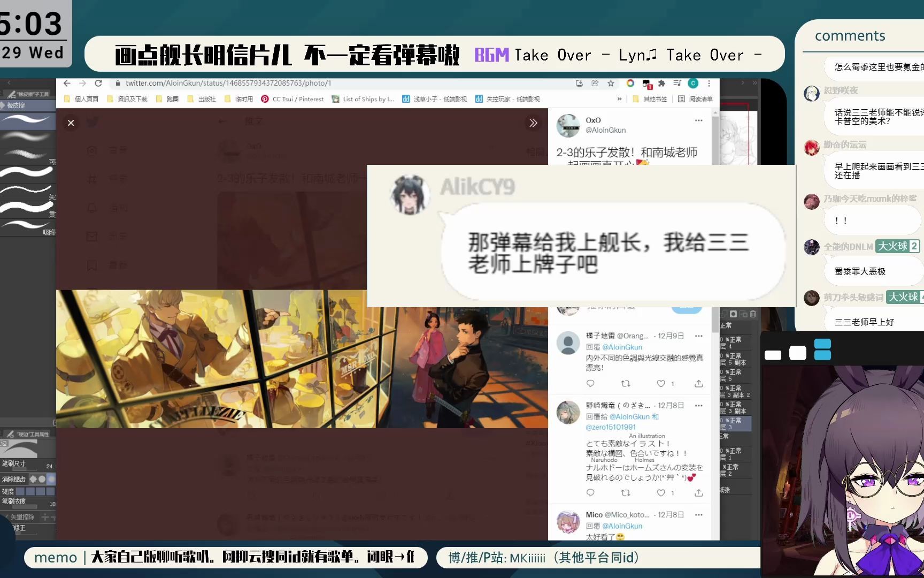Open 野崎熾竜's profile avatar
924x578 pixels.
pyautogui.click(x=568, y=412)
